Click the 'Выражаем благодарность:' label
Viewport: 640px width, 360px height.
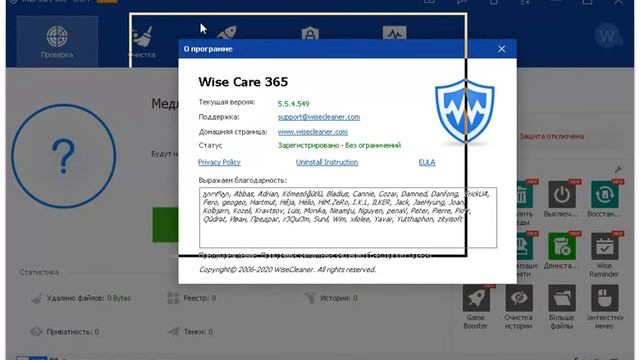[242, 180]
